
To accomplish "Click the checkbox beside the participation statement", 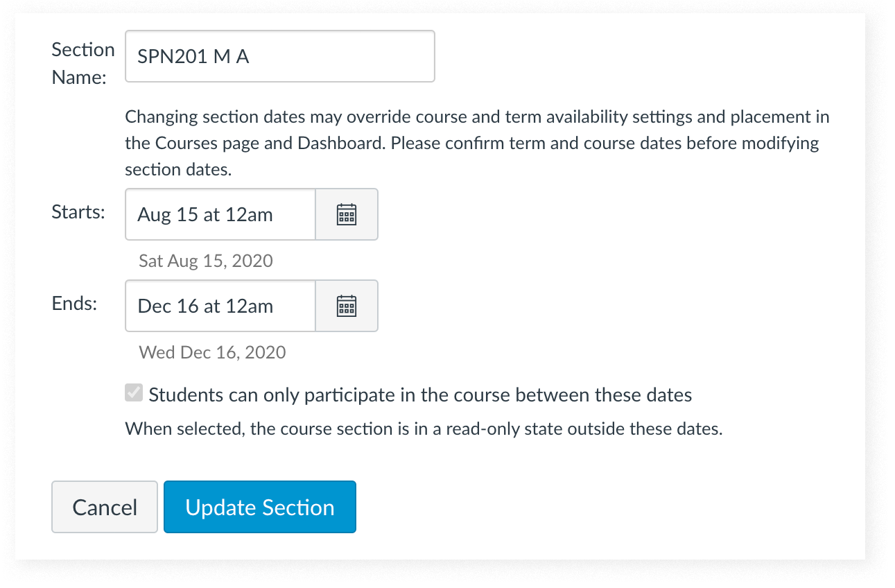I will pyautogui.click(x=132, y=394).
